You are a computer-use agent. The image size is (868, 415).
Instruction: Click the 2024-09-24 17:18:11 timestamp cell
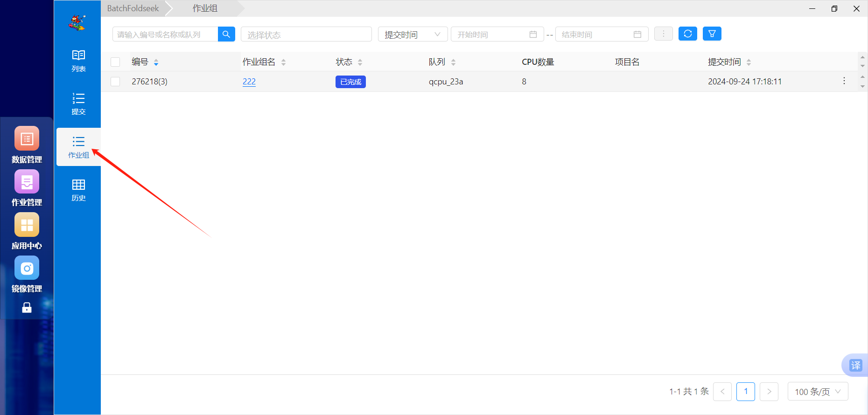pos(745,82)
